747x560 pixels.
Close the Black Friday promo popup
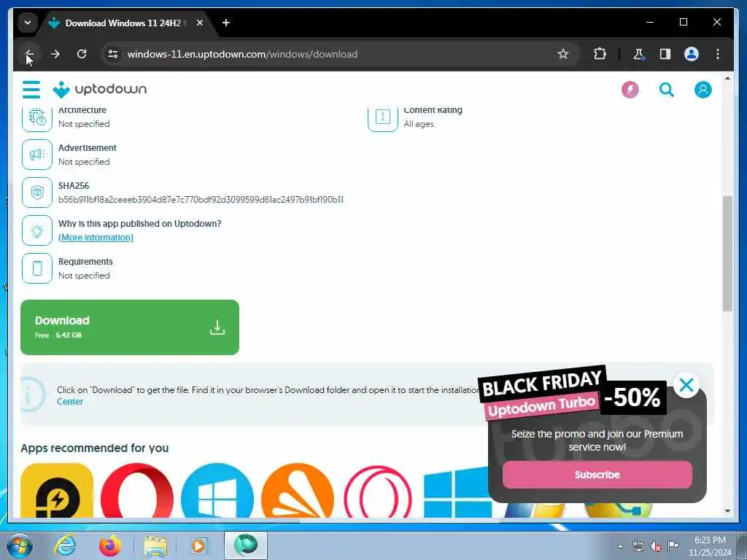686,385
